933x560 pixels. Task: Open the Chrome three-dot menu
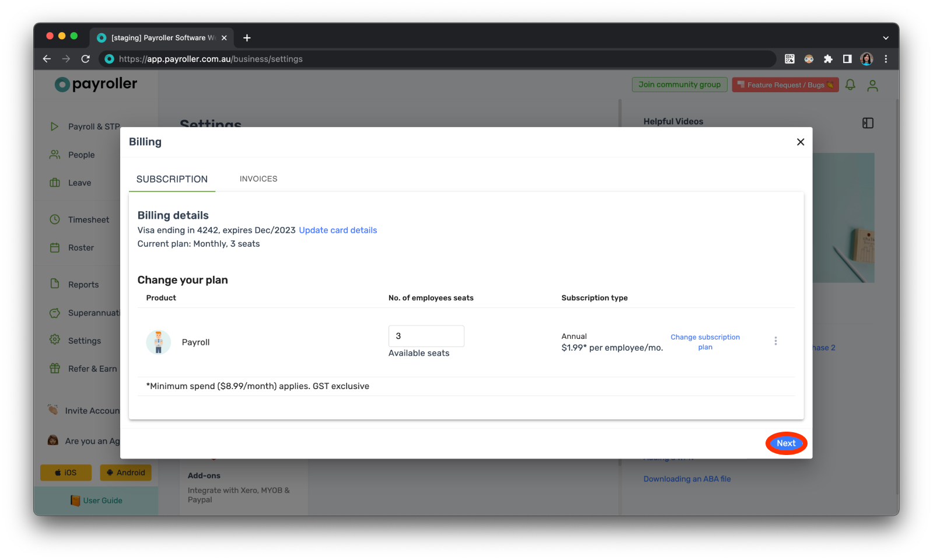point(886,59)
